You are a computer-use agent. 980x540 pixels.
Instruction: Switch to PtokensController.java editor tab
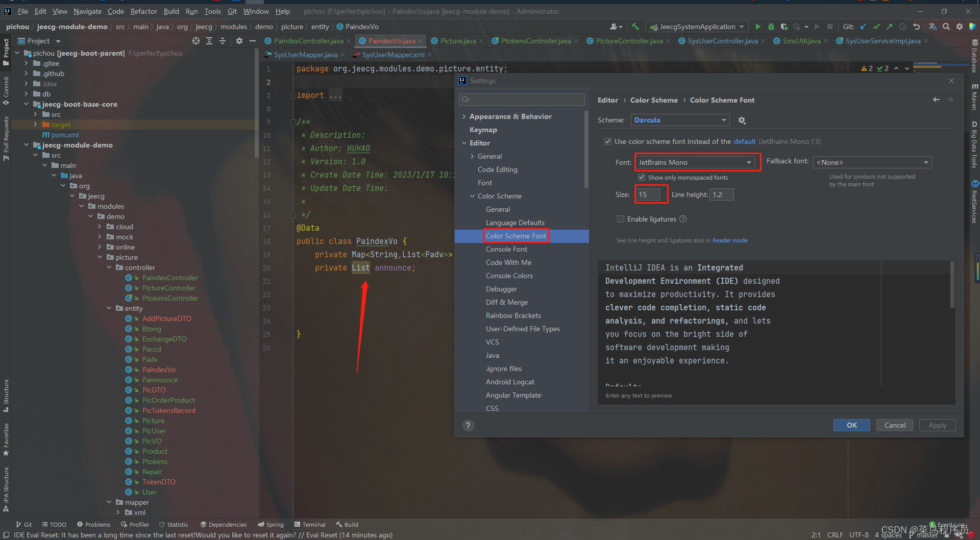[535, 41]
